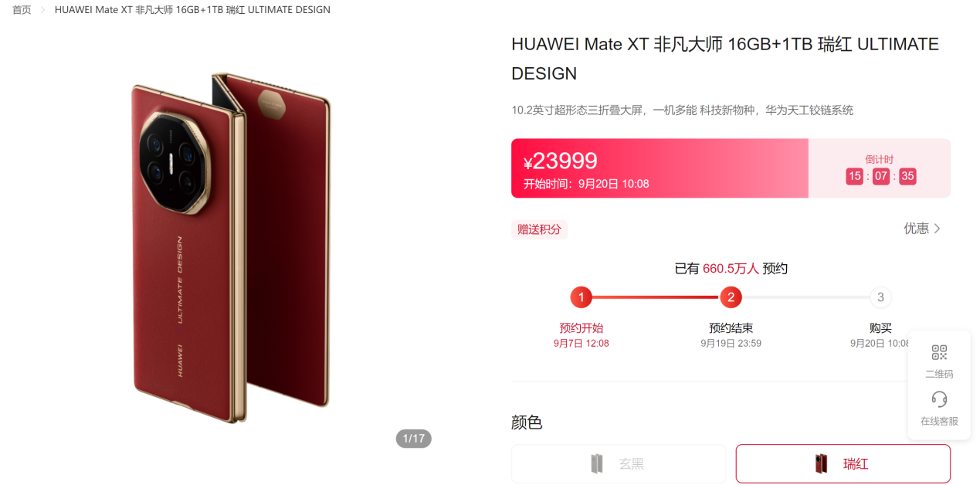
Task: Click the ¥23999 price banner
Action: coord(660,168)
